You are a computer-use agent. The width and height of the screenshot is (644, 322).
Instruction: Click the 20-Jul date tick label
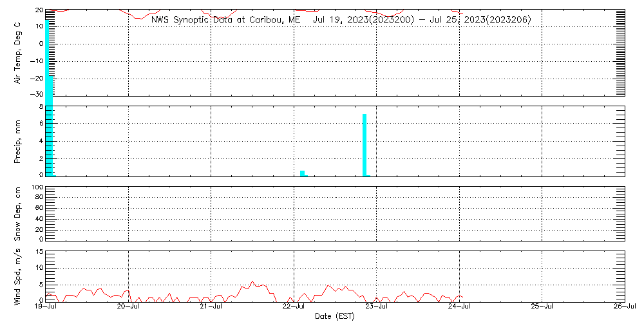tap(129, 307)
